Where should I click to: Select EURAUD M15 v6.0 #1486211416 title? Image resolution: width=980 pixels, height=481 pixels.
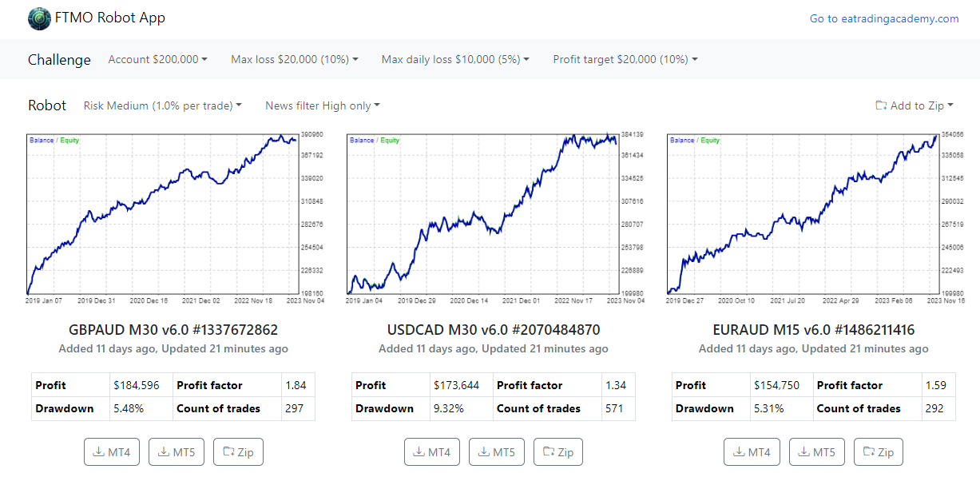(x=814, y=329)
